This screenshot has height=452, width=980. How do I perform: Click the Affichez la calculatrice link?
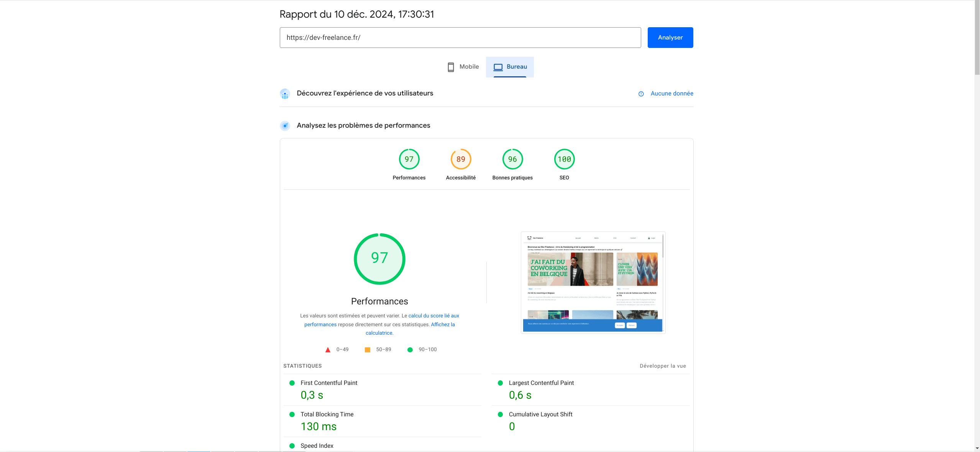coord(379,333)
